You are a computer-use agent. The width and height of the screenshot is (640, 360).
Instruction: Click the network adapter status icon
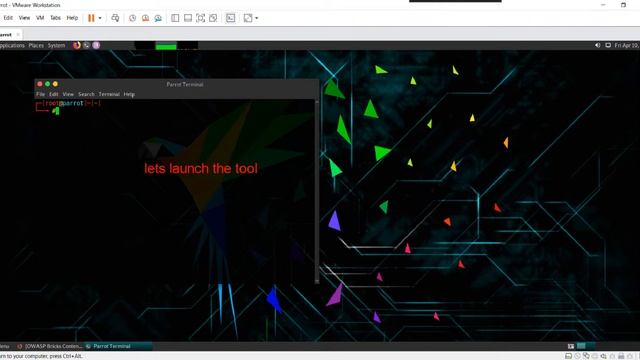[586, 356]
